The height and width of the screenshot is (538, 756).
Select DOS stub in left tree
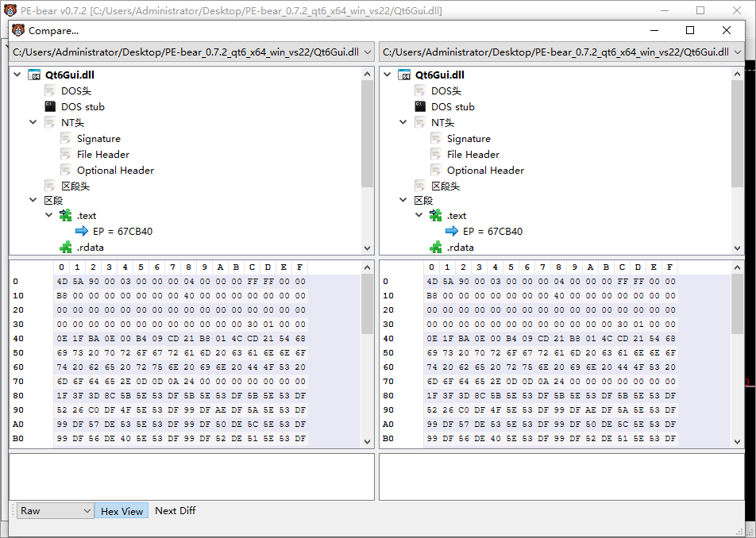pyautogui.click(x=83, y=107)
